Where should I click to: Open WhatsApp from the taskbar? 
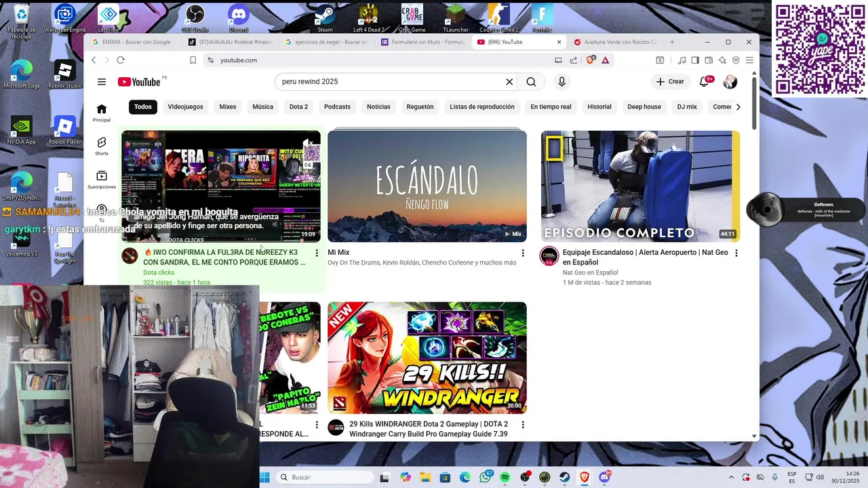[486, 477]
